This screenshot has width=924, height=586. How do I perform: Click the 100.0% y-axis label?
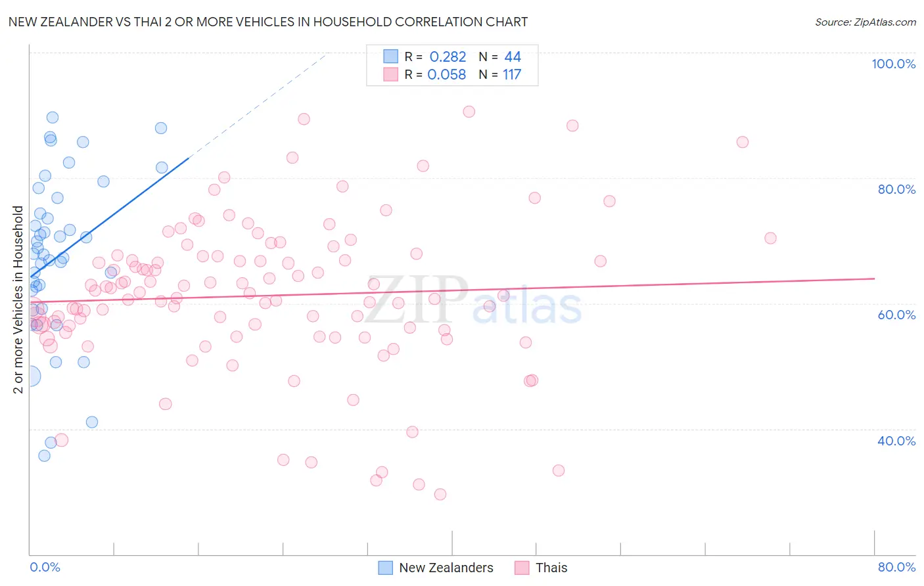tap(893, 64)
